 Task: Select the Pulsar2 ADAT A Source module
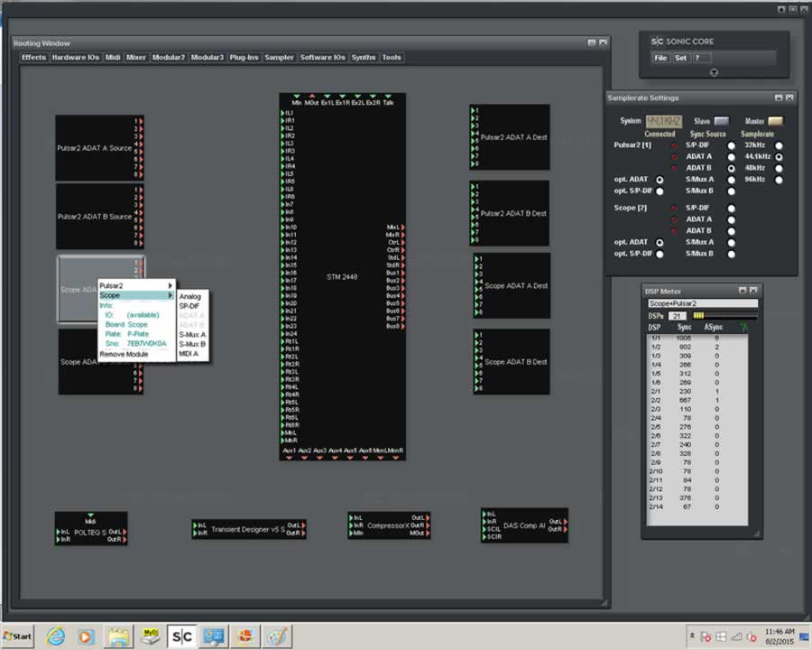tap(99, 148)
